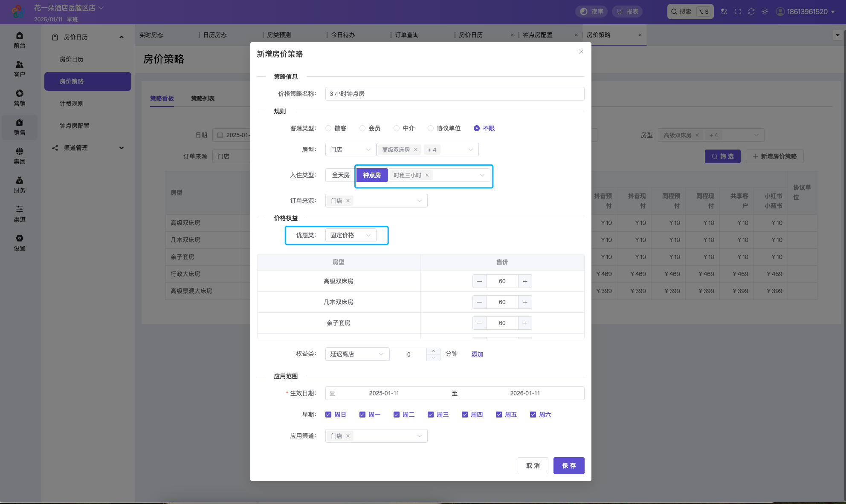The width and height of the screenshot is (846, 504).
Task: Open the 策略列表 tab
Action: (203, 98)
